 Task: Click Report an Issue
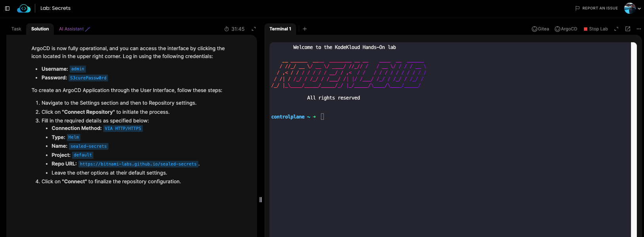click(597, 8)
